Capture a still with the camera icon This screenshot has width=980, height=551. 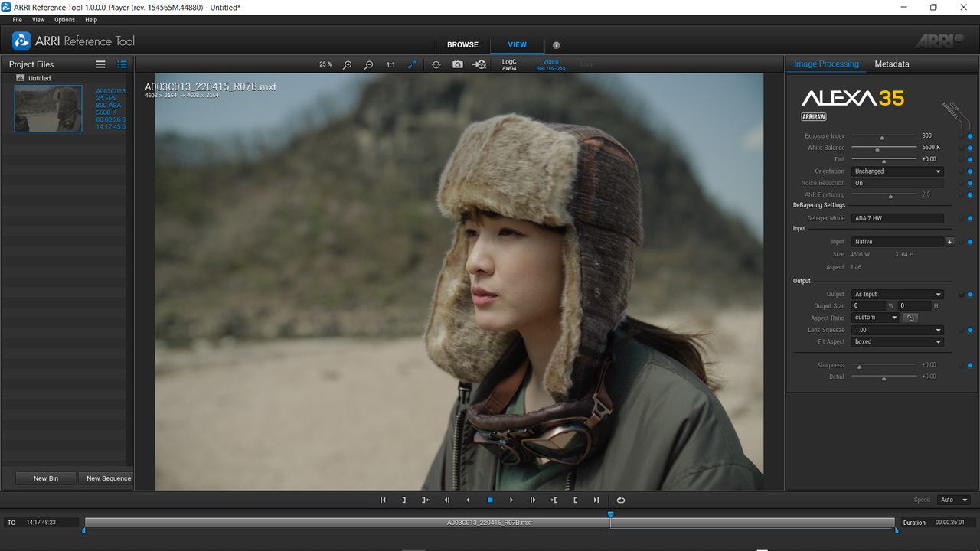coord(458,65)
